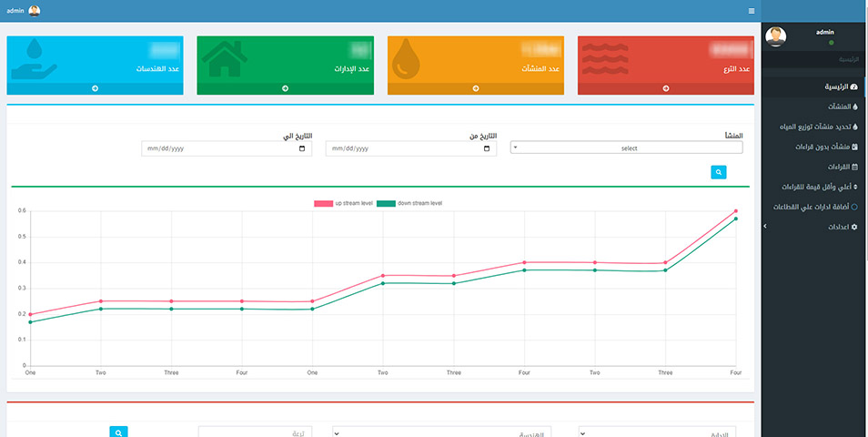Select القراءات in the sidebar

843,167
